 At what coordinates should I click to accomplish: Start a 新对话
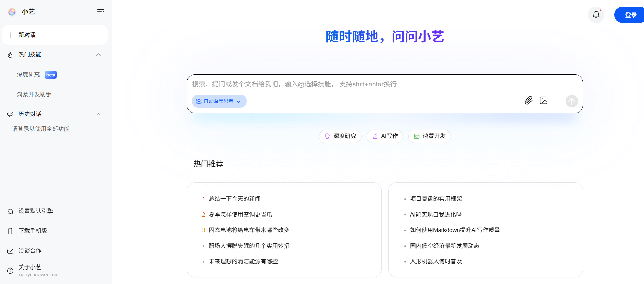55,35
